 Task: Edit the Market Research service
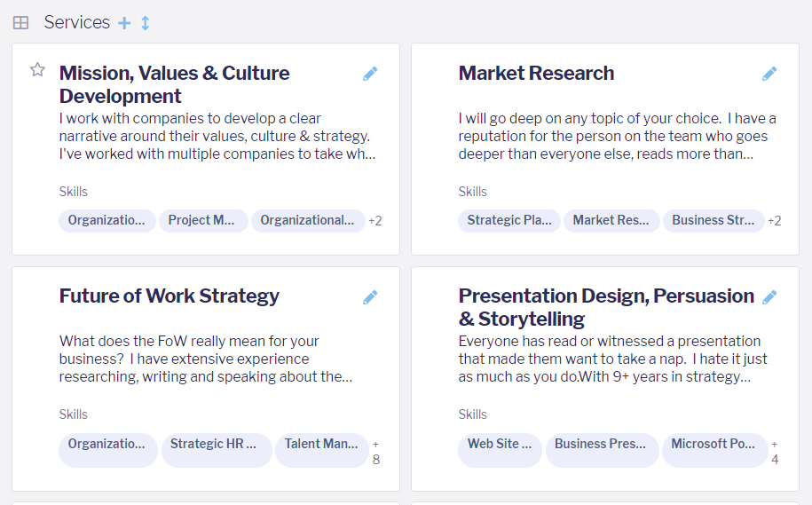[769, 74]
